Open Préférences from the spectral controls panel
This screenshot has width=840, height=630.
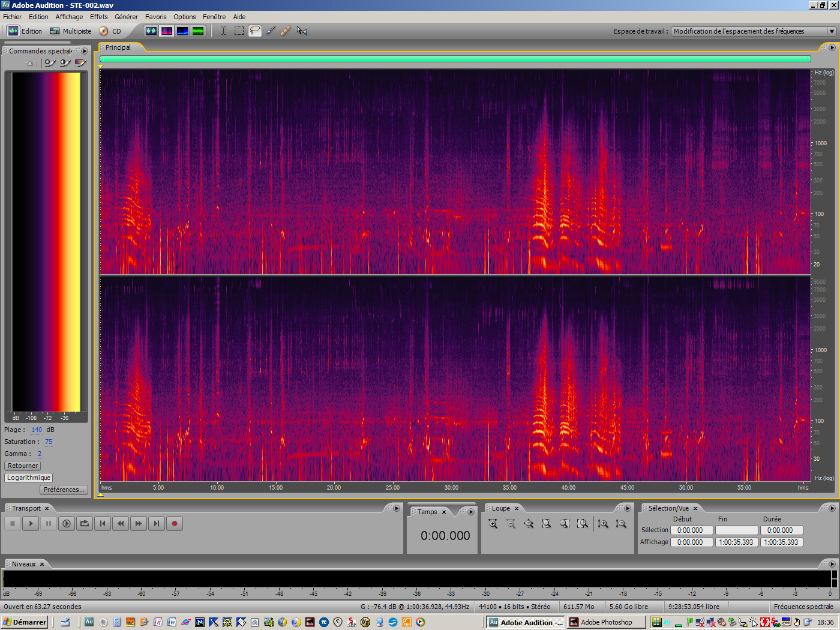coord(64,490)
